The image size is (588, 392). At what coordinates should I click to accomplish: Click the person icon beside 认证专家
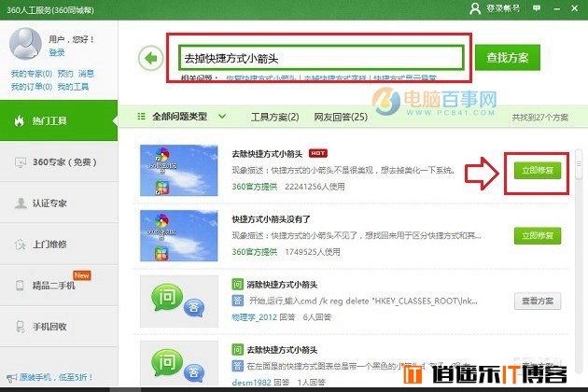click(21, 203)
